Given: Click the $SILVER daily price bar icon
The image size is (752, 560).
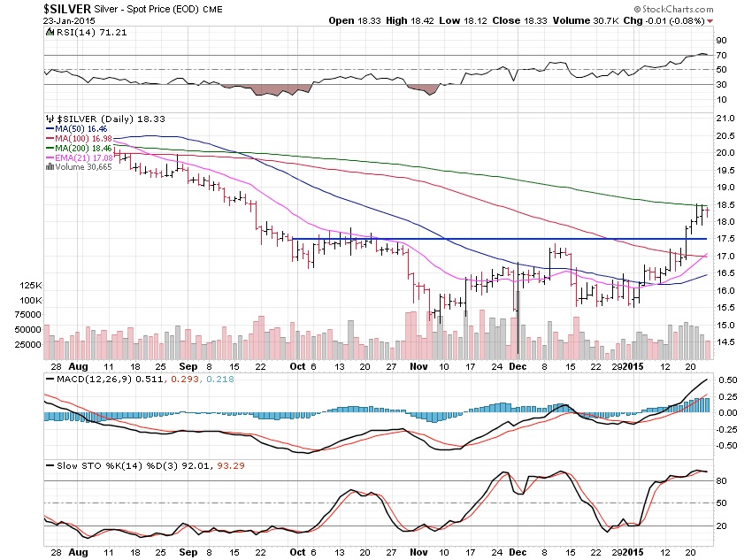Looking at the screenshot, I should 50,119.
